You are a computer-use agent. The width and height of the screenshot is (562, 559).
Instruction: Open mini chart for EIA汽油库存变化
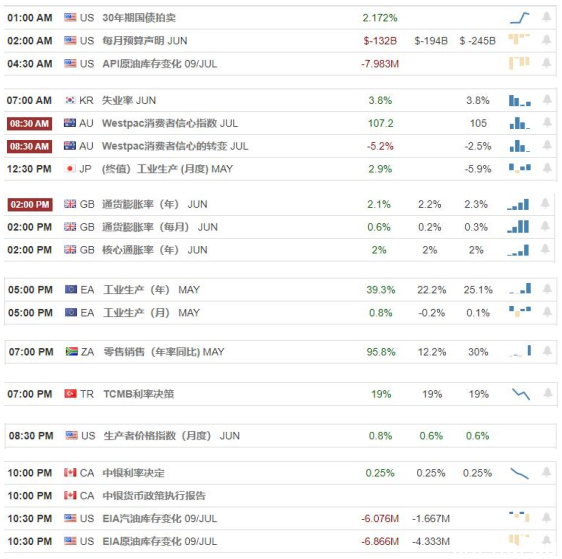pyautogui.click(x=519, y=517)
